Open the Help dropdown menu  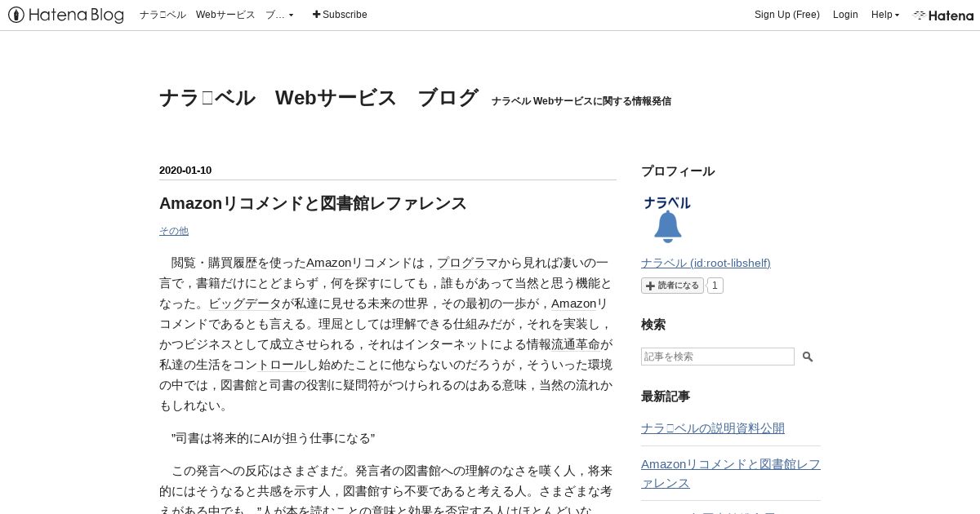pyautogui.click(x=885, y=15)
